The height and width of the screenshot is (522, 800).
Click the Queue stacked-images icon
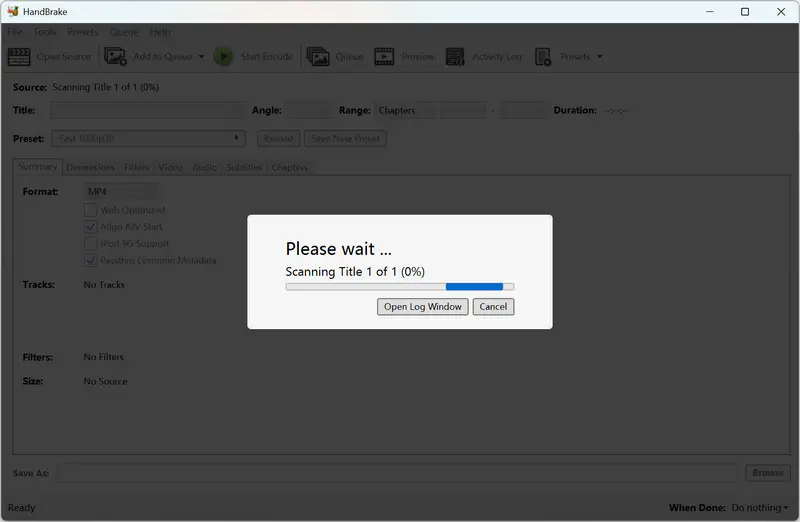pyautogui.click(x=318, y=57)
